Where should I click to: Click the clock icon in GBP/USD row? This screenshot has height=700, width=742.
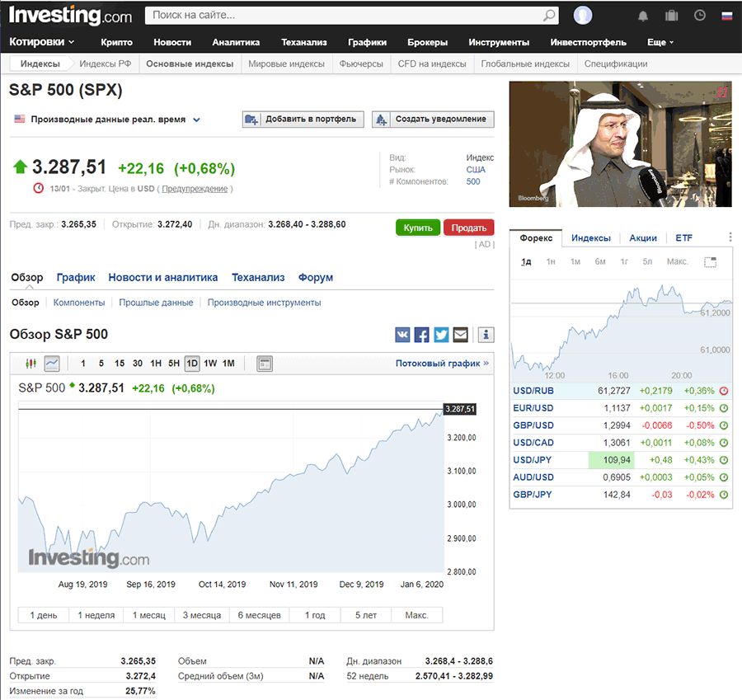click(x=724, y=425)
